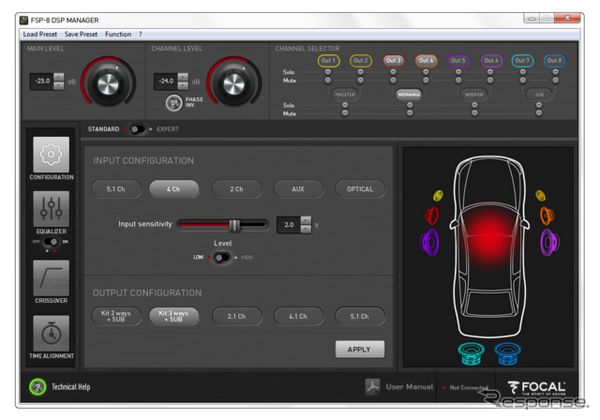Toggle the Equalizer off/on switch
Image resolution: width=600 pixels, height=420 pixels.
[x=51, y=242]
